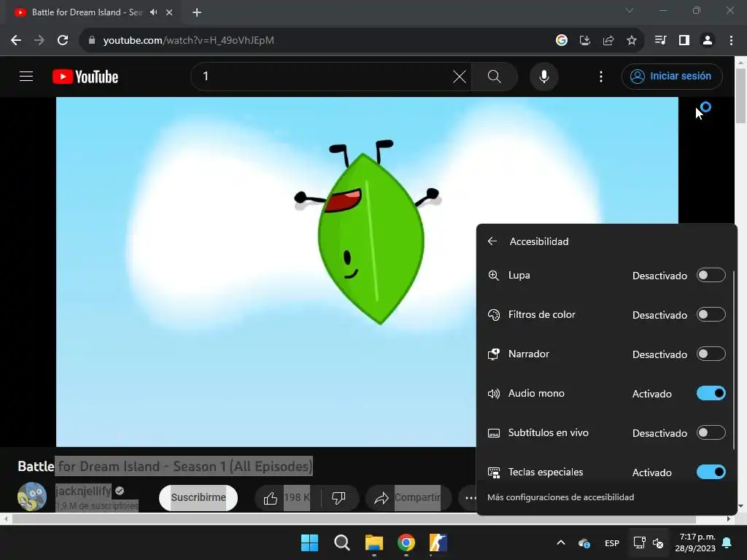Click the Chrome address bar URL
The width and height of the screenshot is (747, 560).
click(x=188, y=41)
